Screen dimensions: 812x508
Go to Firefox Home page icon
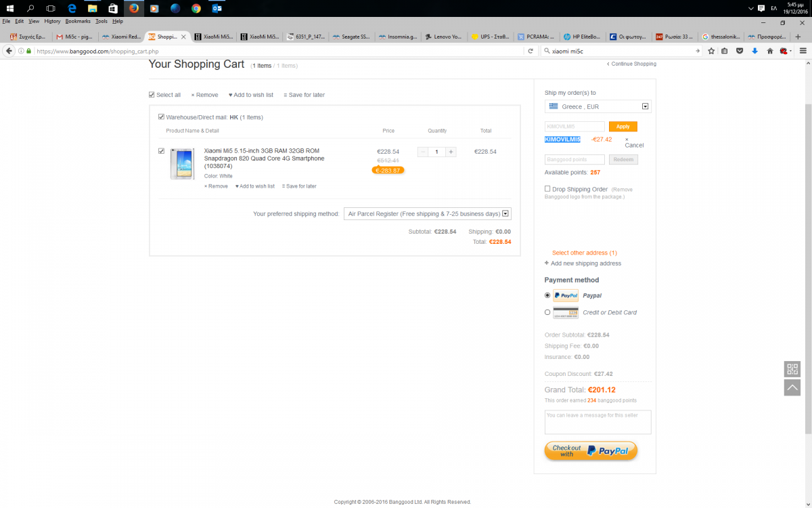pyautogui.click(x=770, y=51)
